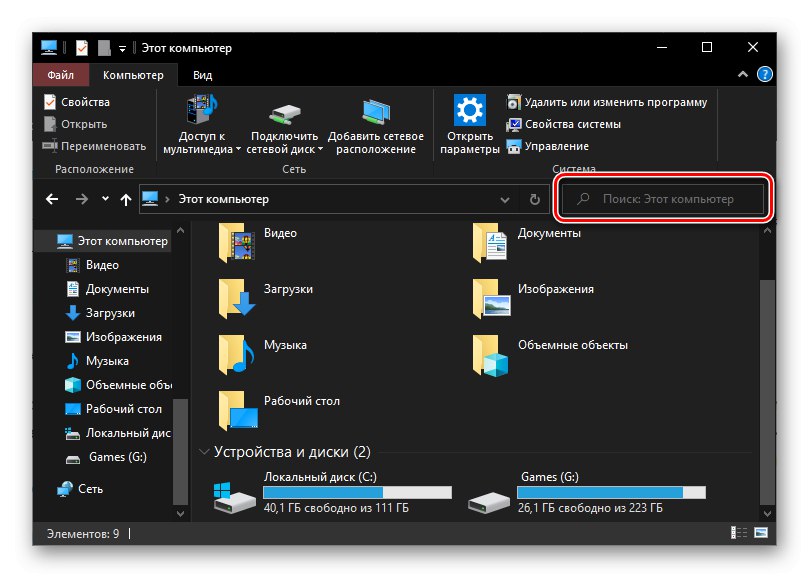Image resolution: width=809 pixels, height=578 pixels.
Task: Click the Forward navigation arrow
Action: (82, 199)
